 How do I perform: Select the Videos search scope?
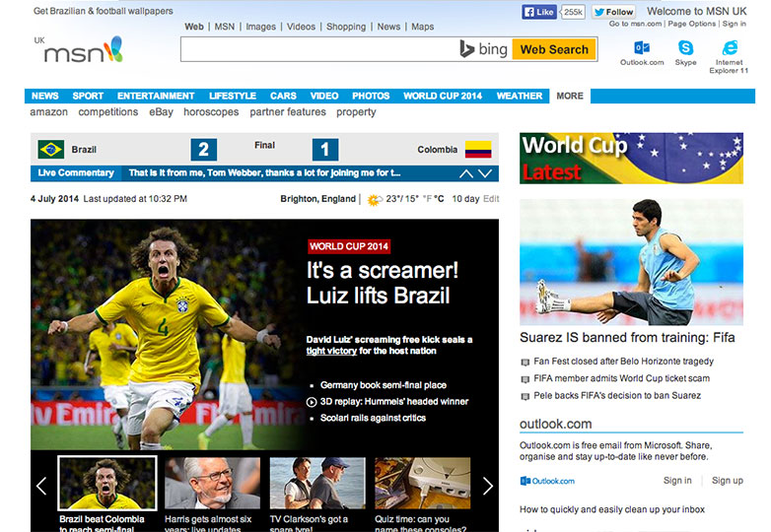pyautogui.click(x=301, y=27)
